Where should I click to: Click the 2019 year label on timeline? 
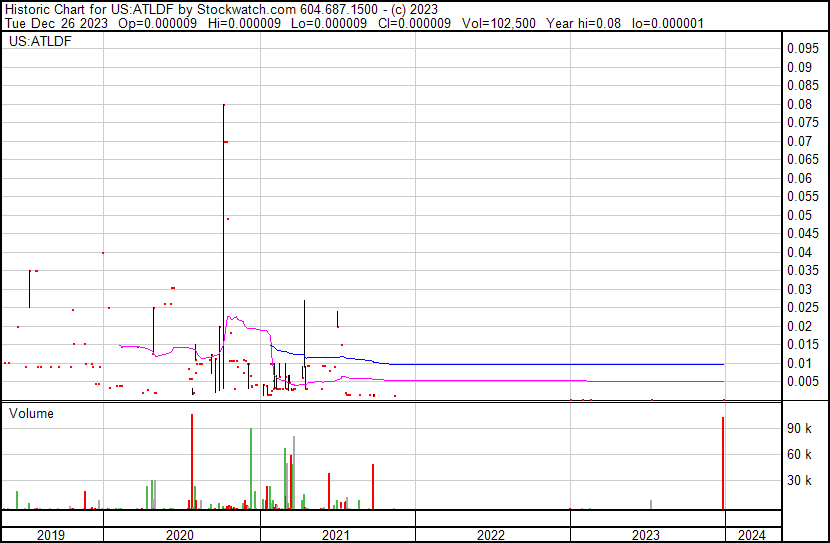click(51, 535)
